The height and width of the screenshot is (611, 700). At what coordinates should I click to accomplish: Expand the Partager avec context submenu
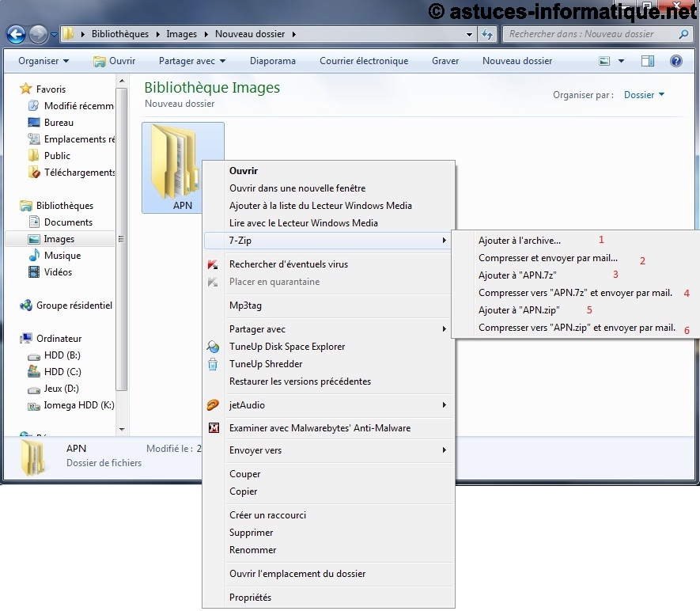tap(445, 329)
